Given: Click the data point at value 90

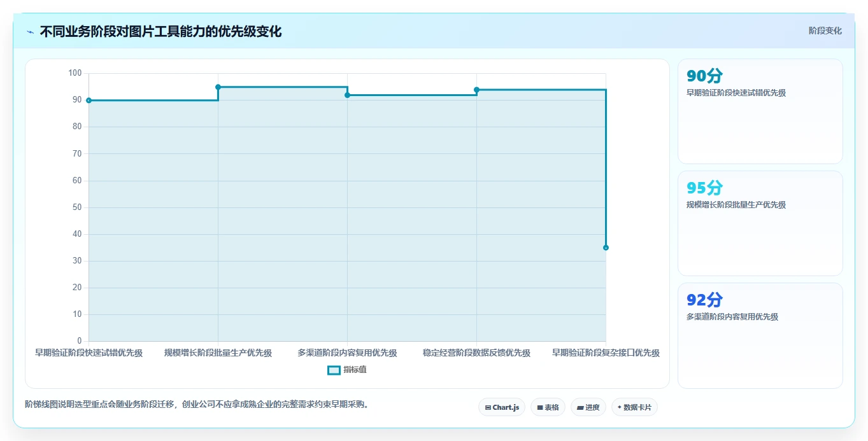Looking at the screenshot, I should click(89, 101).
